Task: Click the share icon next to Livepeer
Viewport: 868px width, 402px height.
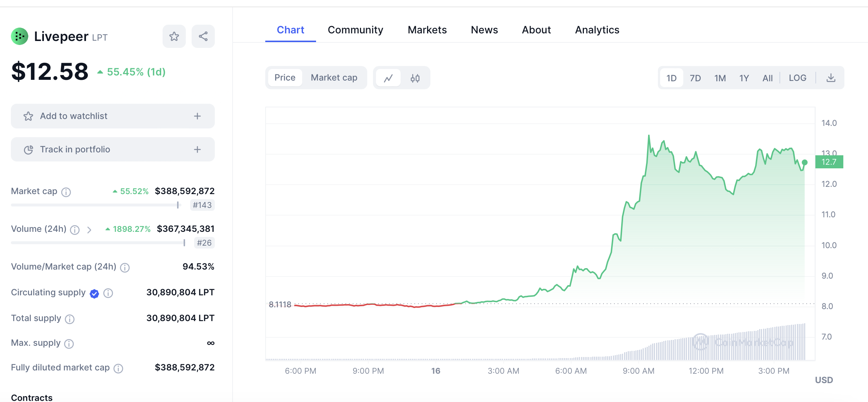Action: [x=203, y=36]
